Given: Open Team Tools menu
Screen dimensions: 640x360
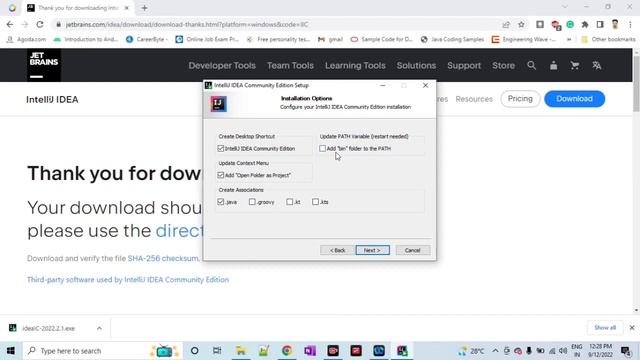Looking at the screenshot, I should point(290,65).
